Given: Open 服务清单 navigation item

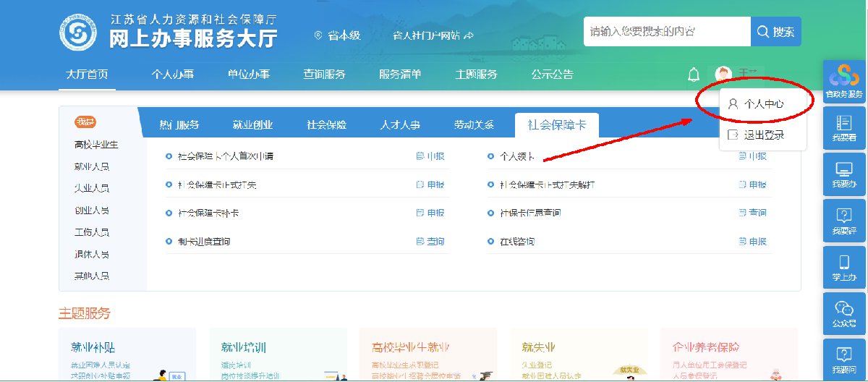Looking at the screenshot, I should (x=400, y=75).
